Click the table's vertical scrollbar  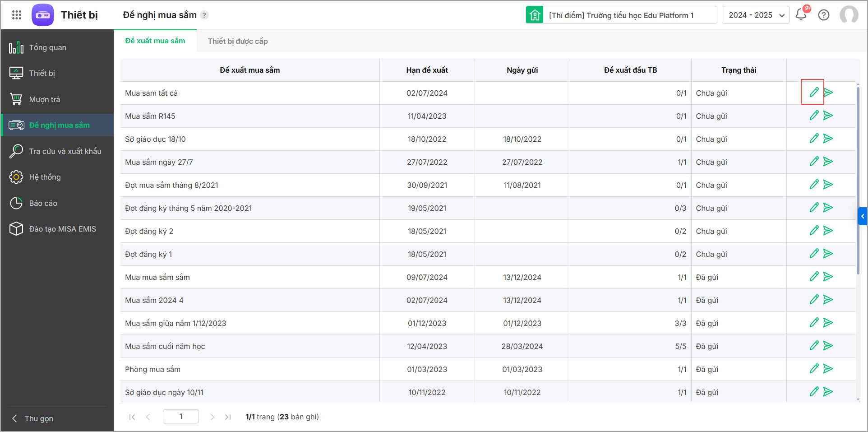point(858,181)
